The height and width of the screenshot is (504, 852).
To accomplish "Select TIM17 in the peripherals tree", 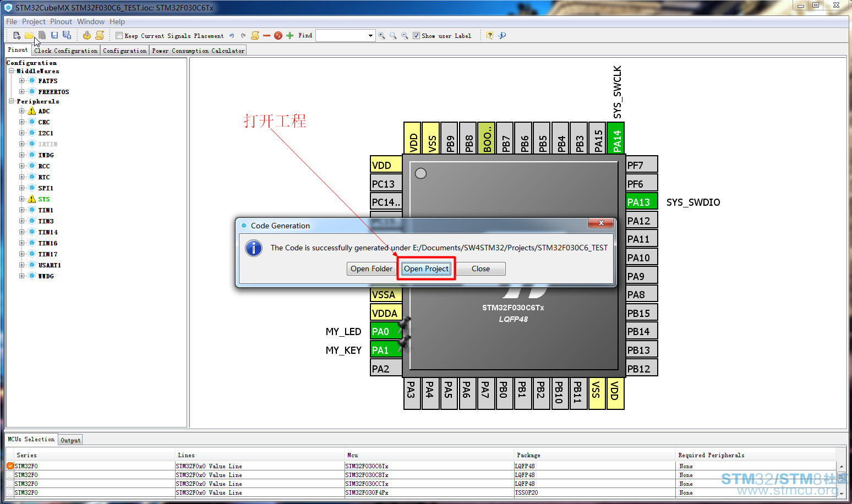I will pyautogui.click(x=48, y=254).
